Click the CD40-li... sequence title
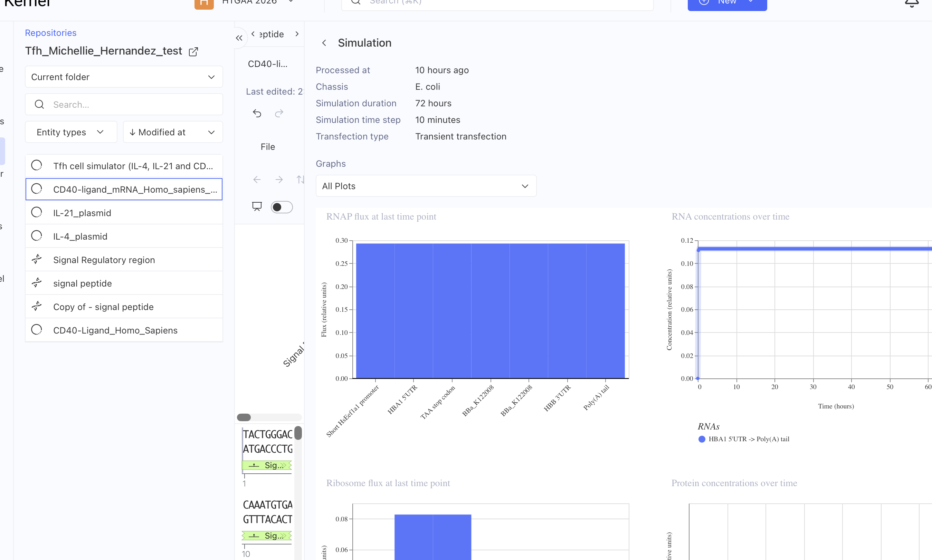The image size is (932, 560). click(268, 64)
